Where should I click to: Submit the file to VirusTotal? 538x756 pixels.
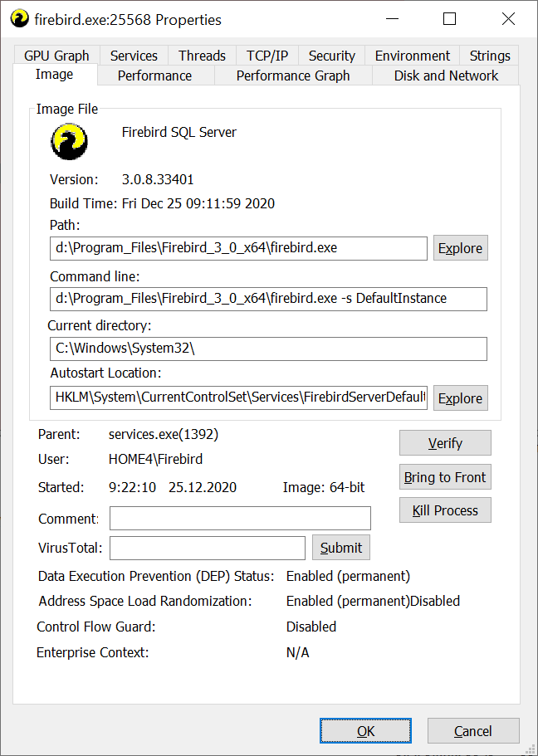click(x=341, y=548)
